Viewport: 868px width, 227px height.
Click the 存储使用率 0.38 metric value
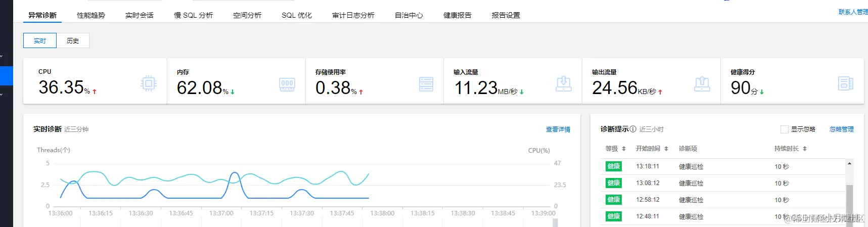pos(333,88)
